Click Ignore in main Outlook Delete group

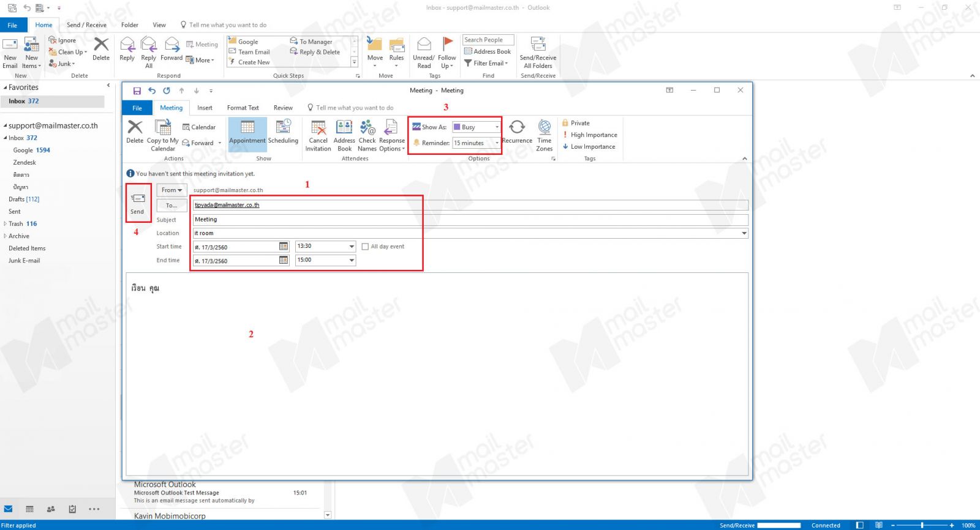pyautogui.click(x=62, y=40)
